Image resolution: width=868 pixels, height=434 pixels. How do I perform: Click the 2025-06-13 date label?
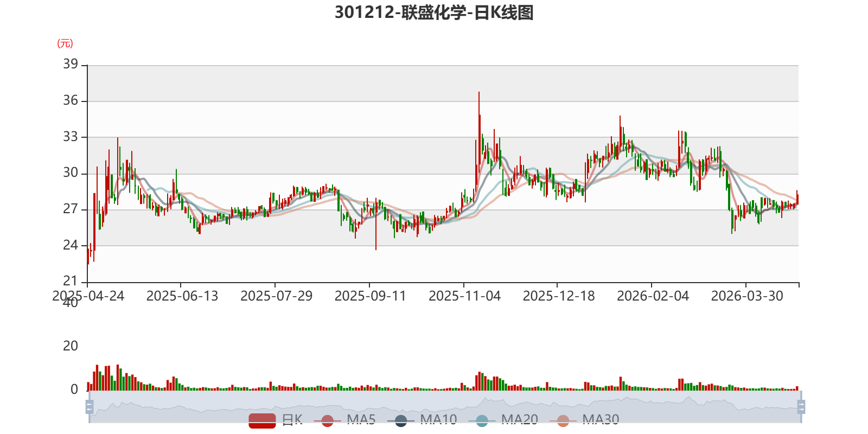(182, 296)
